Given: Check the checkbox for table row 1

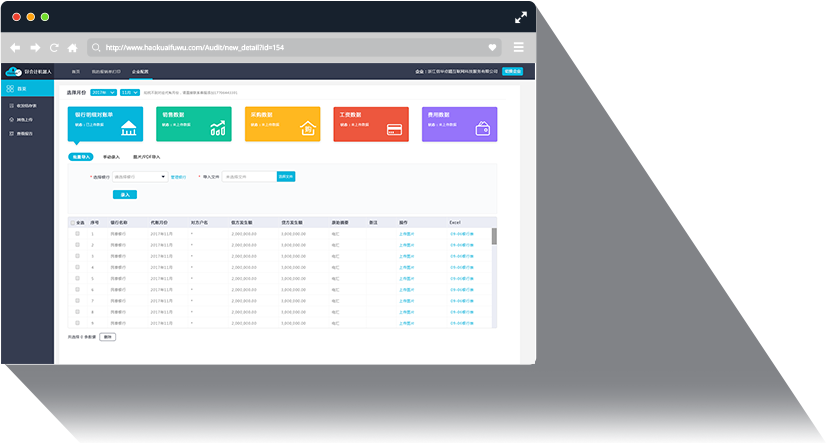Looking at the screenshot, I should pyautogui.click(x=77, y=234).
